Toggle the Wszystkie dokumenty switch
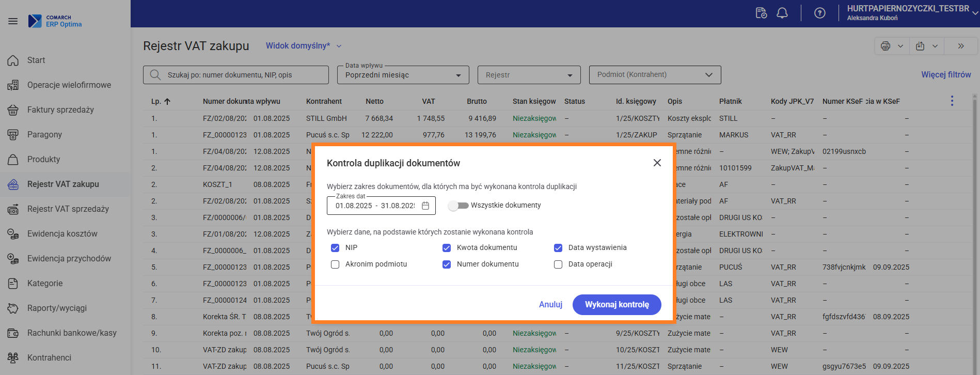The width and height of the screenshot is (980, 375). (459, 206)
